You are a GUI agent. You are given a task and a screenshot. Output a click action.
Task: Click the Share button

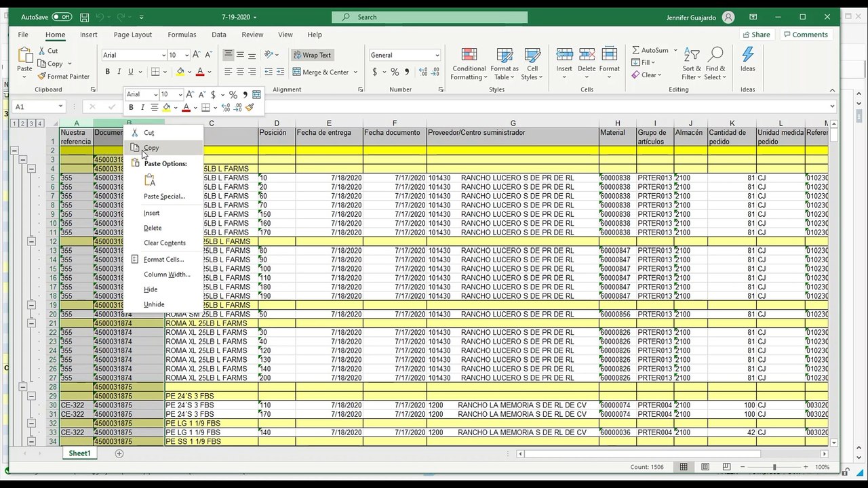(x=756, y=35)
